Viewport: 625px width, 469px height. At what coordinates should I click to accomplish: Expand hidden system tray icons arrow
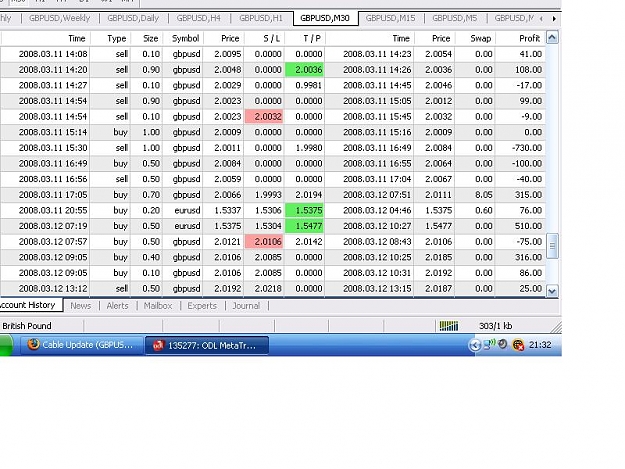[x=474, y=345]
